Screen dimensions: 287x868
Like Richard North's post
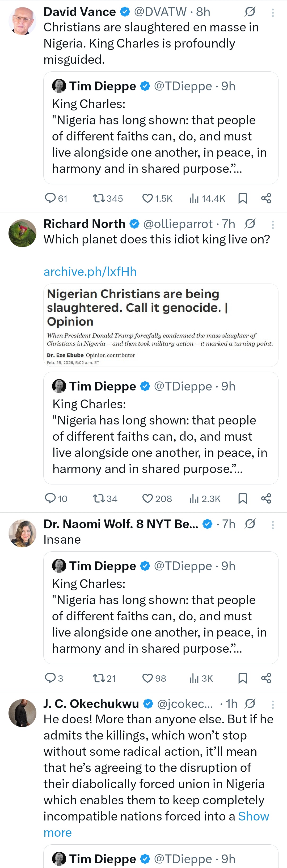(x=148, y=499)
